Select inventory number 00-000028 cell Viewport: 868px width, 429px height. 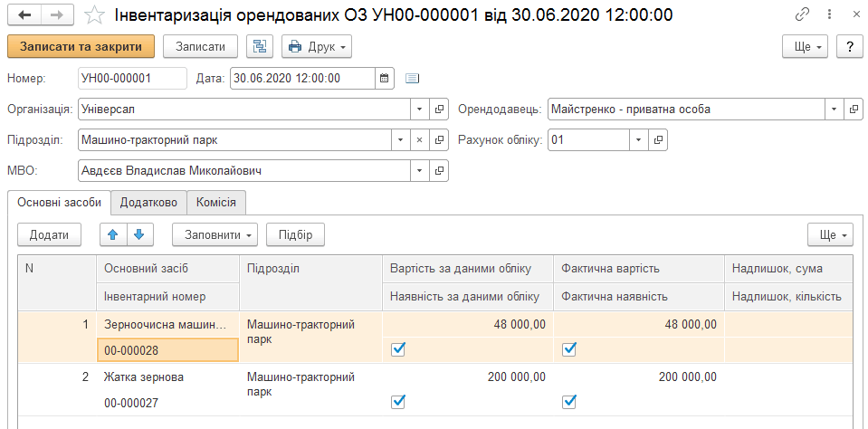(x=167, y=350)
